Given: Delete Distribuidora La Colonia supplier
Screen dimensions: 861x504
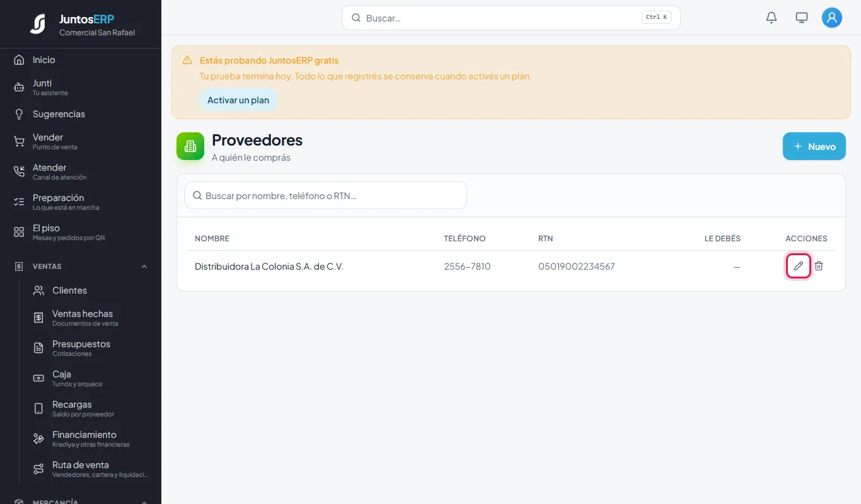Looking at the screenshot, I should point(819,266).
